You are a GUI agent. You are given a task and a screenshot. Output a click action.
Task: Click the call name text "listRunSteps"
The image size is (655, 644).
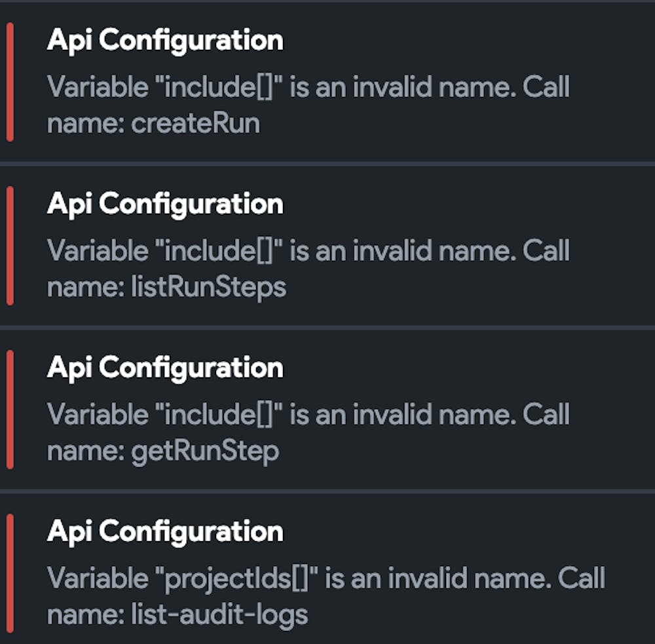coord(208,287)
